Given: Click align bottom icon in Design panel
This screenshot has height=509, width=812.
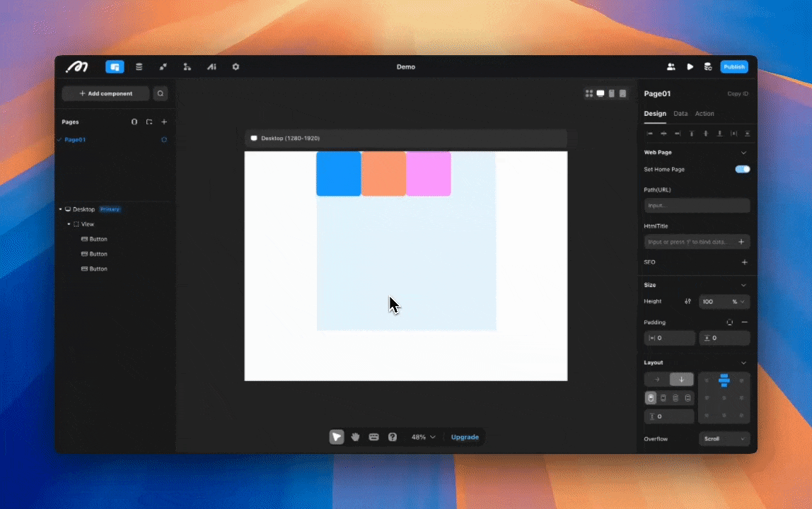Looking at the screenshot, I should pos(719,134).
